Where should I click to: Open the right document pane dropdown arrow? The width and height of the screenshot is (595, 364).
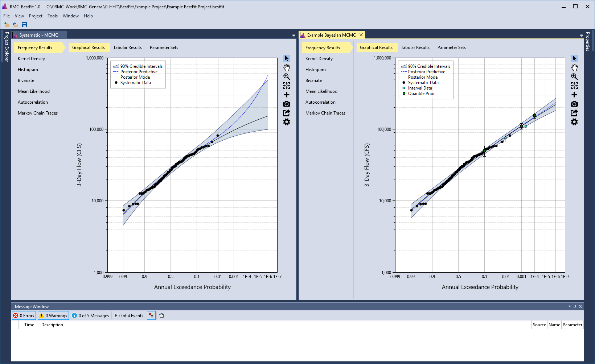pyautogui.click(x=582, y=35)
